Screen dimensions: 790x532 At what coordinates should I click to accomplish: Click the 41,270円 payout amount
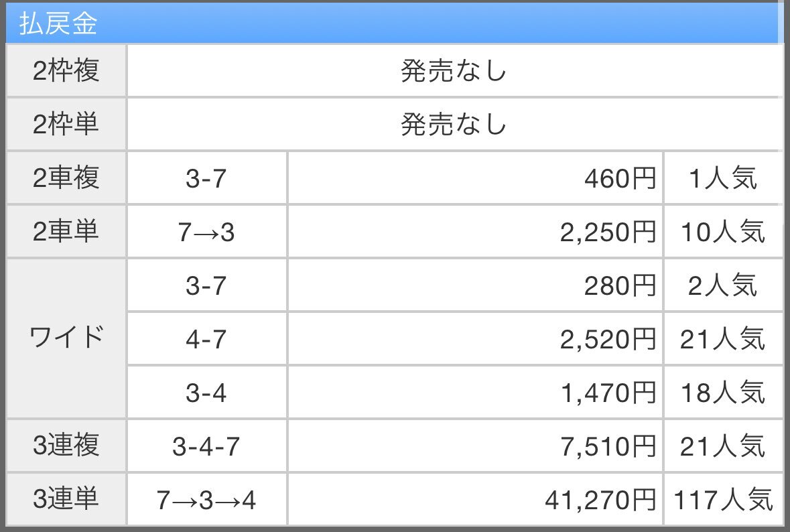pos(600,501)
